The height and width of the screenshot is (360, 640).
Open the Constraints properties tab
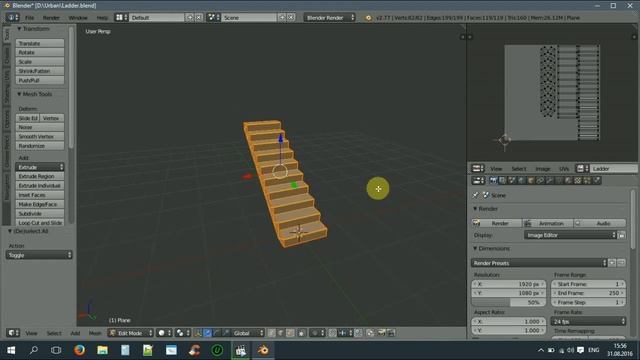pyautogui.click(x=540, y=180)
